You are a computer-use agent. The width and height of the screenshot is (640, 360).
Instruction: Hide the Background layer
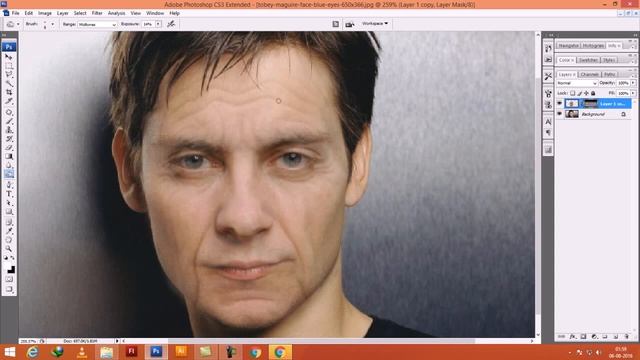point(560,114)
